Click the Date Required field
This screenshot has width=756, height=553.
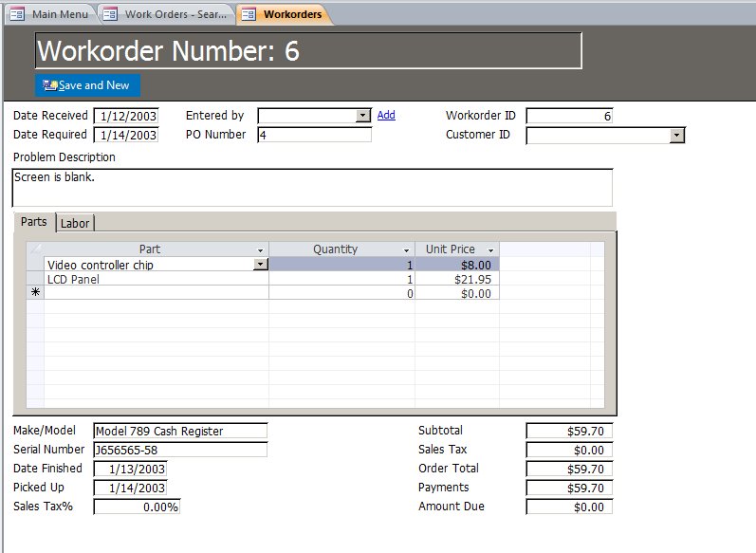point(126,135)
